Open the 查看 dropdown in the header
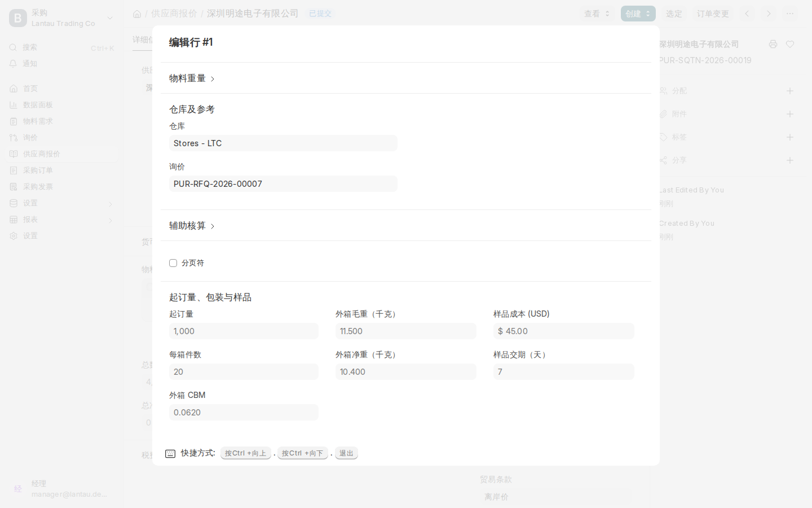 coord(597,14)
